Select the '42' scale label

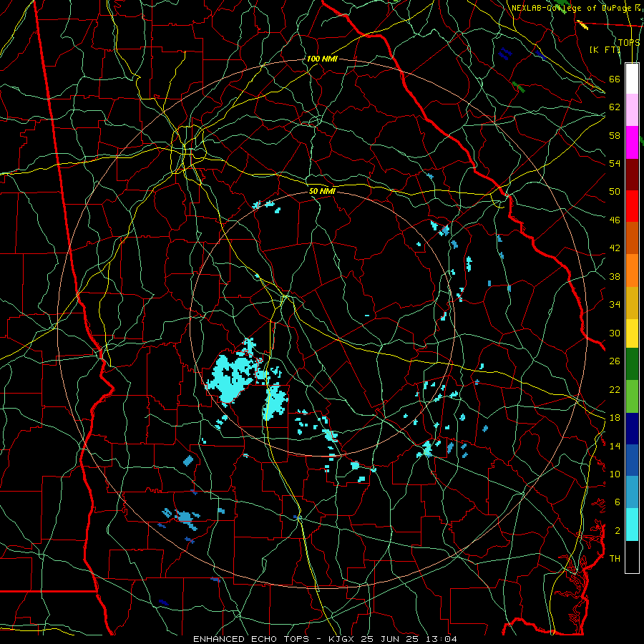coord(615,248)
